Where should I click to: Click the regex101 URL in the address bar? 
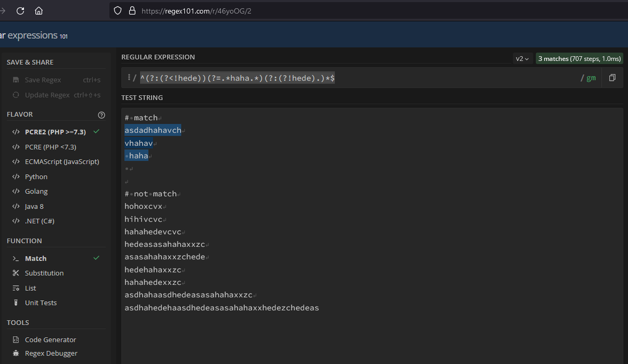tap(196, 10)
